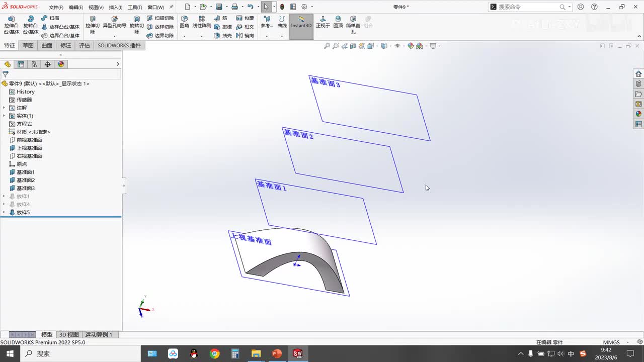Screen dimensions: 644x362
Task: Click the 放样切除 lofted cut tool
Action: [x=160, y=27]
